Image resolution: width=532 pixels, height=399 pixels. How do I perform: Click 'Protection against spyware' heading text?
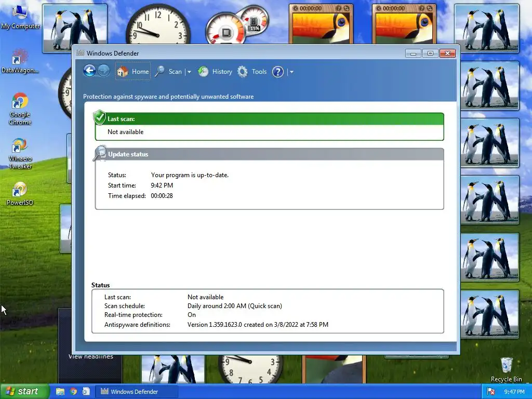click(168, 97)
